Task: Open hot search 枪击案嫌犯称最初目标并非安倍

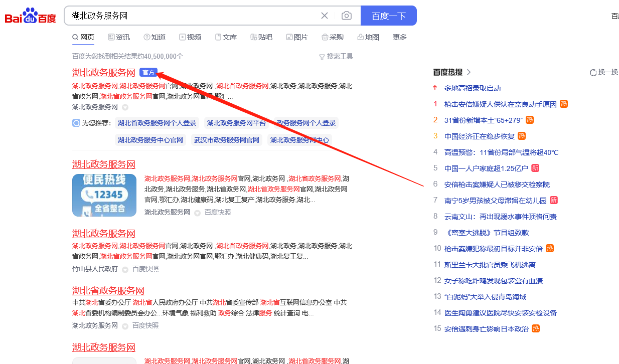Action: coord(494,249)
